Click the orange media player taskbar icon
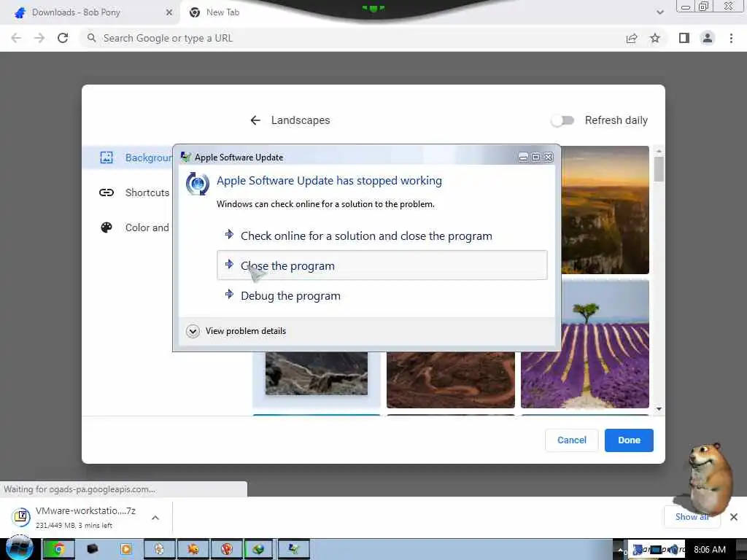The height and width of the screenshot is (560, 747). (x=125, y=550)
